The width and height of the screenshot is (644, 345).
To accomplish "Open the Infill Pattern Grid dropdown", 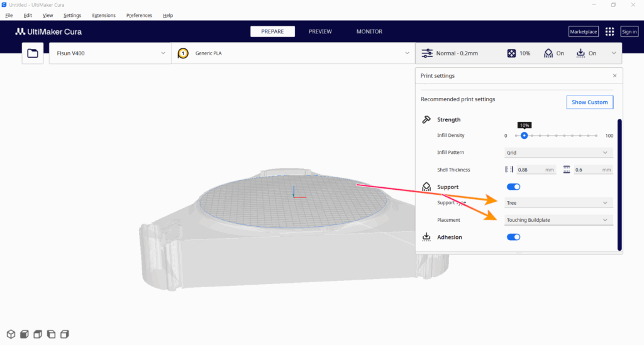I will point(558,152).
